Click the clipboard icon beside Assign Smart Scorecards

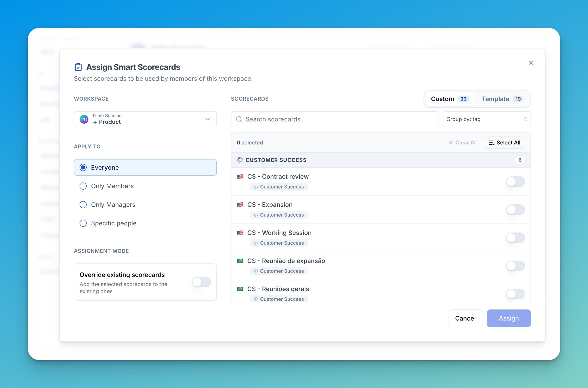pyautogui.click(x=78, y=67)
